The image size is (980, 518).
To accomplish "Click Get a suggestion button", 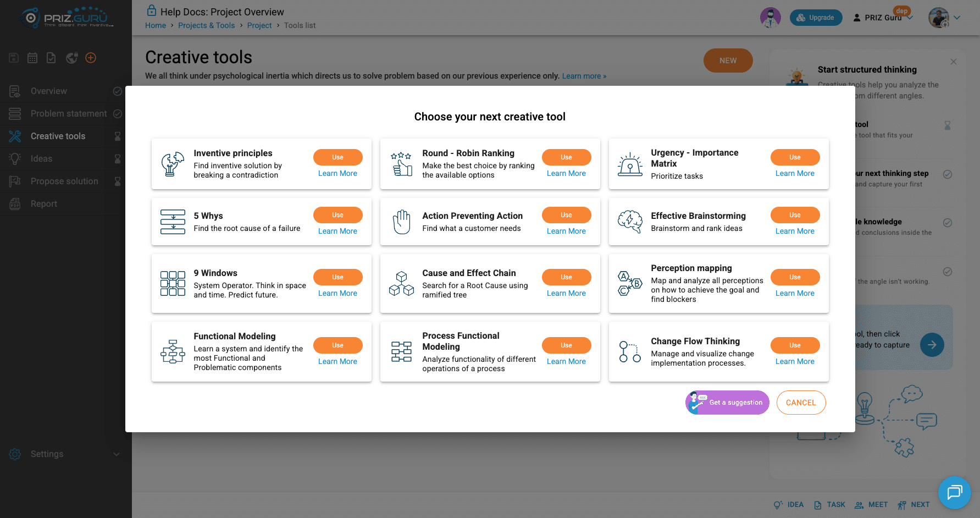I will point(727,403).
